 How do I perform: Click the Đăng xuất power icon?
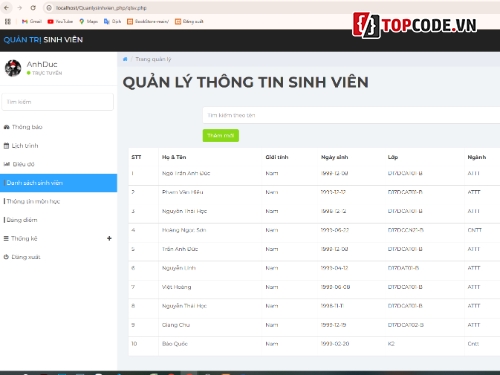pos(6,257)
